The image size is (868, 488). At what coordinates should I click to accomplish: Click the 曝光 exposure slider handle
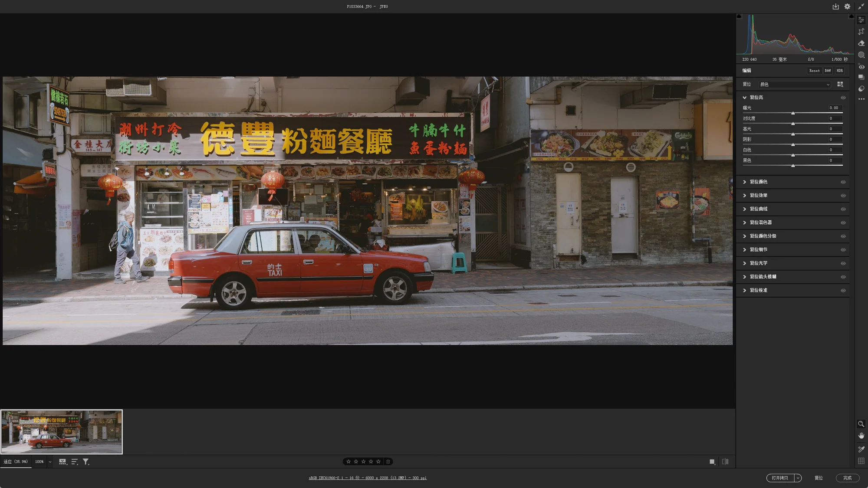pyautogui.click(x=793, y=113)
